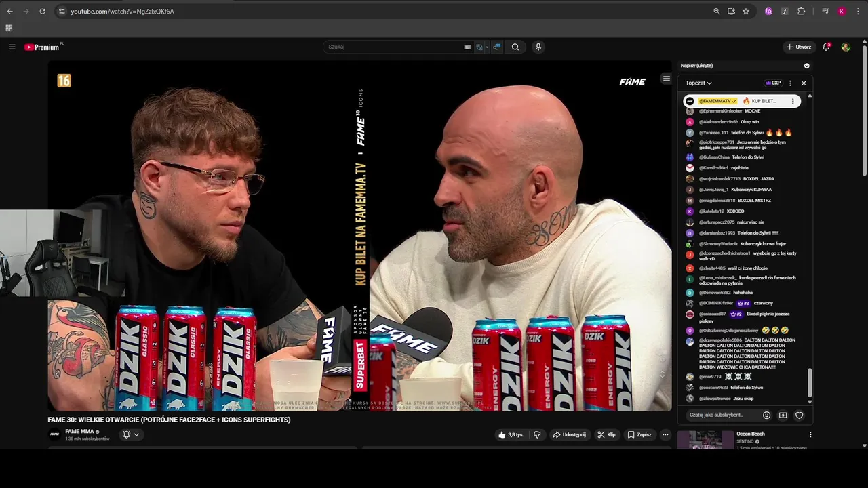Reload the page in the browser
This screenshot has height=488, width=868.
42,12
